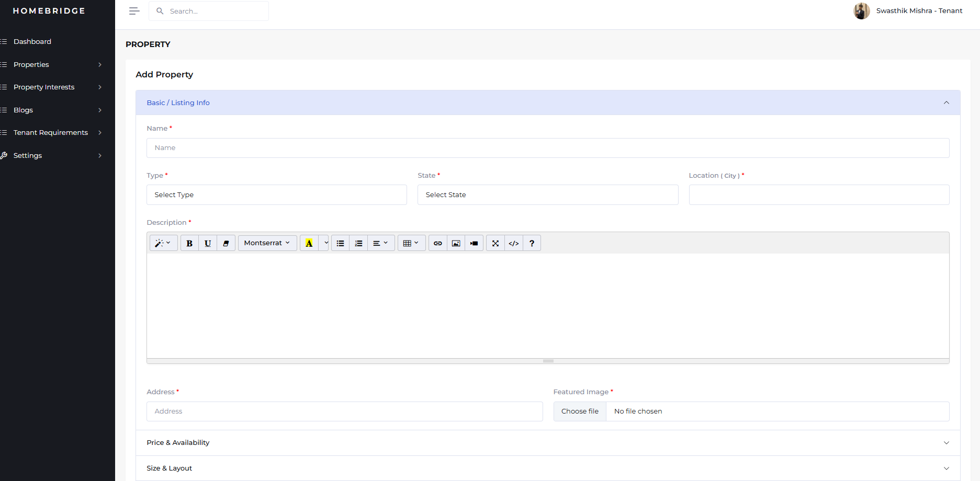Insert an unordered bullet list
The width and height of the screenshot is (980, 481).
(x=340, y=243)
